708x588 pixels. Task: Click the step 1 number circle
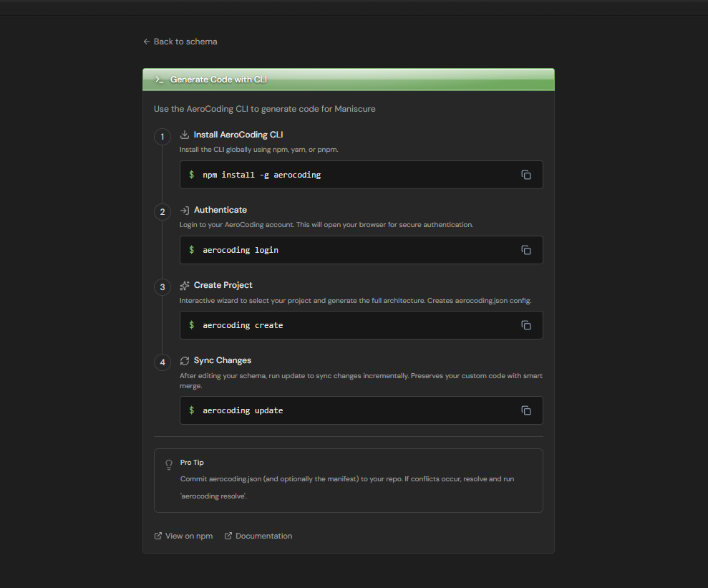(162, 136)
